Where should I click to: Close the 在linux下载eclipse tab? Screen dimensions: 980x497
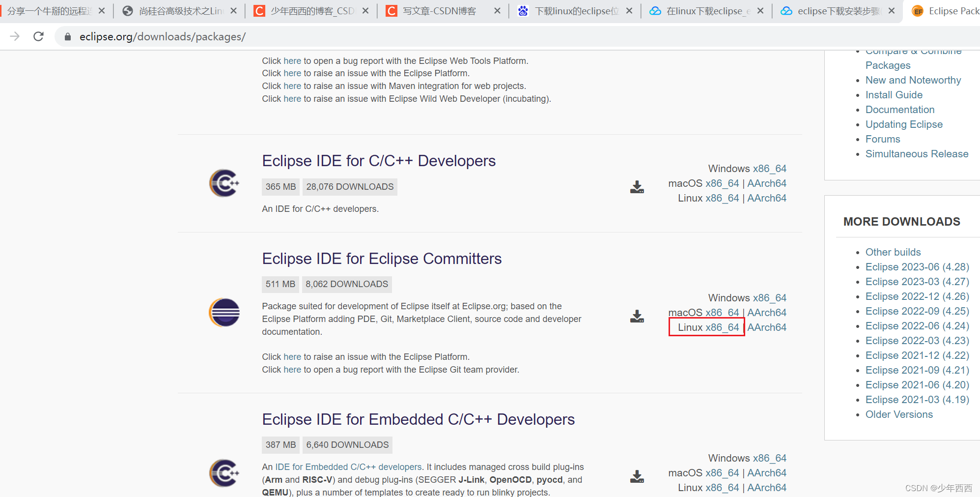760,11
